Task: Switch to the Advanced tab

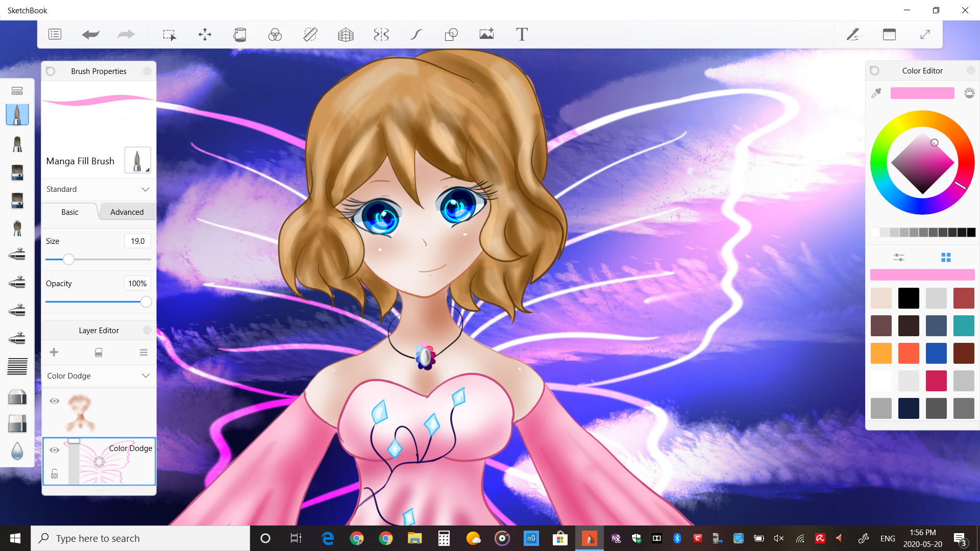Action: [x=127, y=212]
